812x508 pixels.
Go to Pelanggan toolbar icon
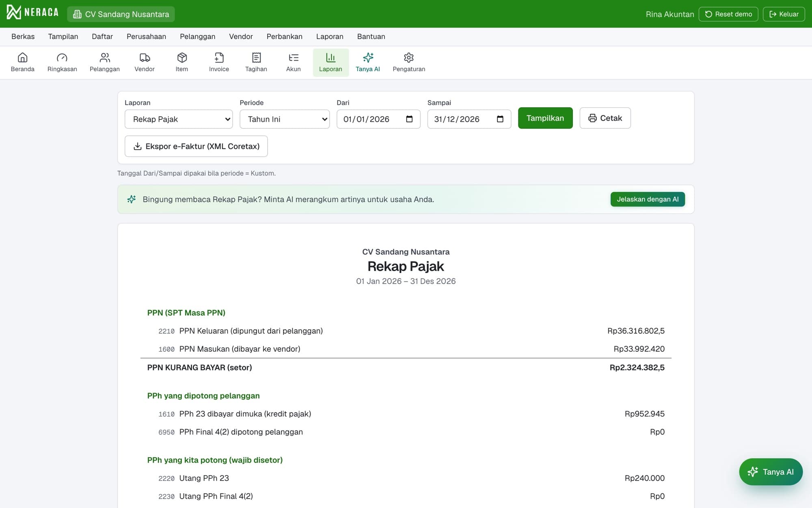coord(105,63)
